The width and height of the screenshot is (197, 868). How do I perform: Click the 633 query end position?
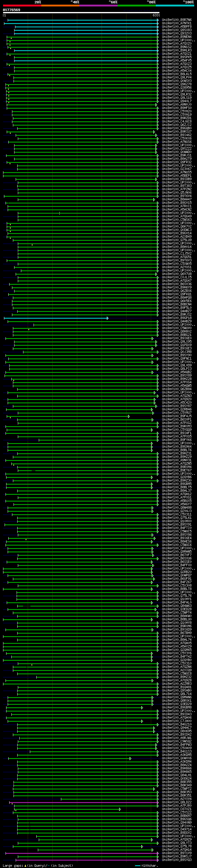(x=155, y=15)
